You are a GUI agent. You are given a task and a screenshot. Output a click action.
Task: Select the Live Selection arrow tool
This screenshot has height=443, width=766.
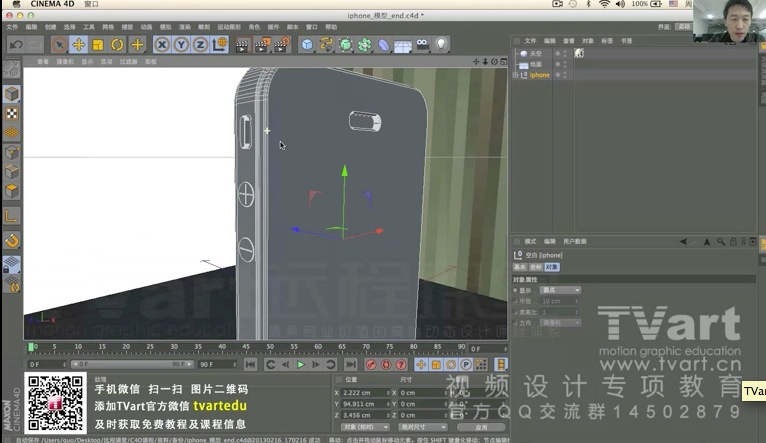59,44
